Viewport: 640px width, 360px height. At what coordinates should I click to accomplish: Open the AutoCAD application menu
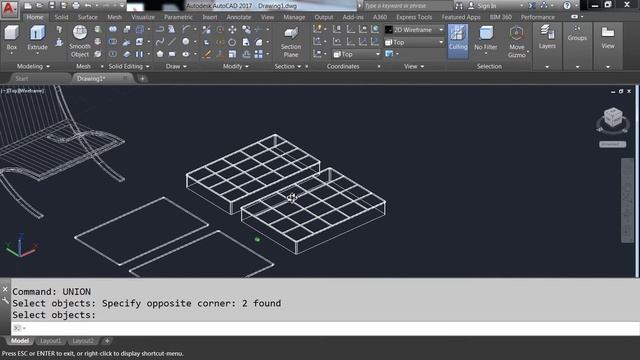point(9,9)
